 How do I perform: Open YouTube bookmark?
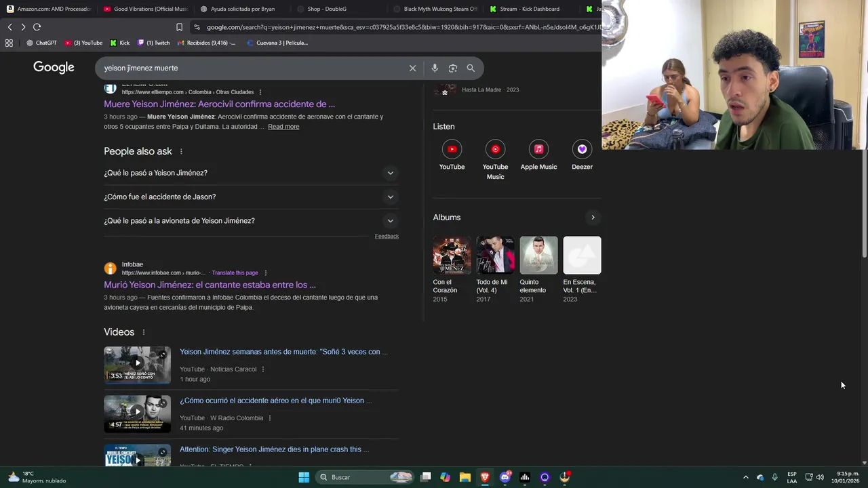(x=83, y=43)
